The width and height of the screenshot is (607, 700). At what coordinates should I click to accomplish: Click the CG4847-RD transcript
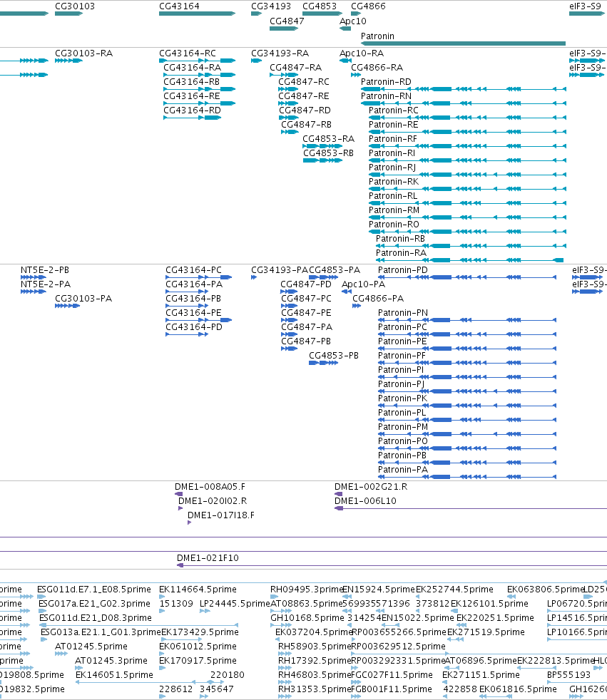pos(289,118)
